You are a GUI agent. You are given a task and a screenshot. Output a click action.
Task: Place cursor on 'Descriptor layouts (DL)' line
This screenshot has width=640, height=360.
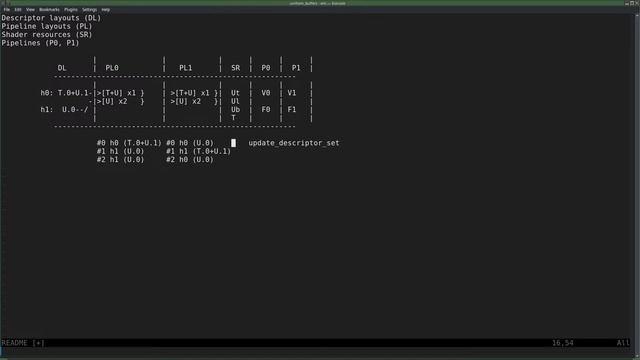coord(51,18)
